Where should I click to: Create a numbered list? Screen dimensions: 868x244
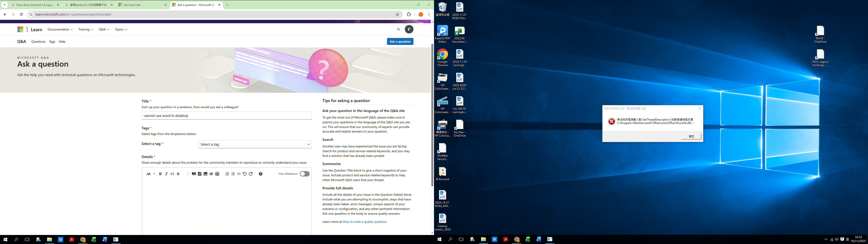[227, 174]
